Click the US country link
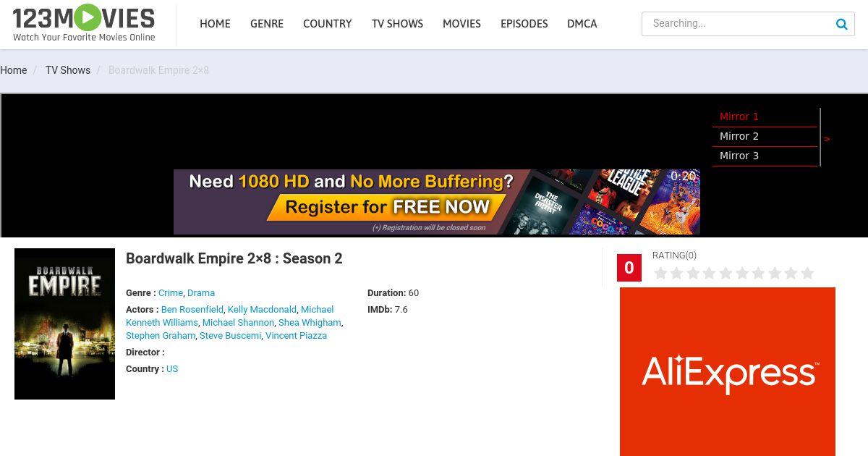868x456 pixels. pyautogui.click(x=172, y=369)
